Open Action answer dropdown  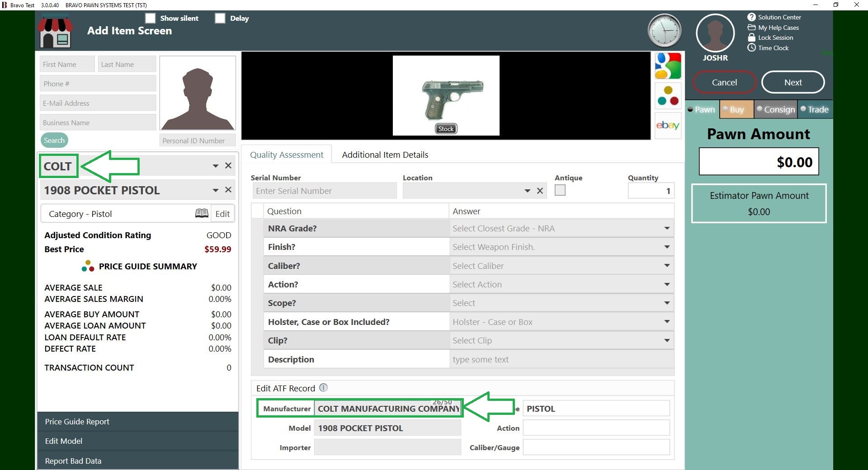coord(667,284)
